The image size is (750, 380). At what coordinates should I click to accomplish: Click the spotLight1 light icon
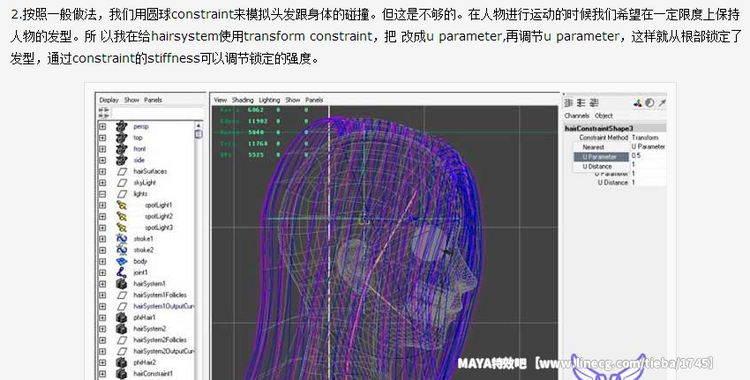click(x=122, y=205)
